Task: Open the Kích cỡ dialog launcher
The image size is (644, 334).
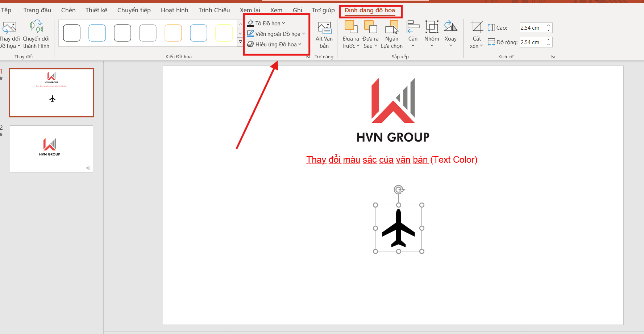Action: point(552,57)
